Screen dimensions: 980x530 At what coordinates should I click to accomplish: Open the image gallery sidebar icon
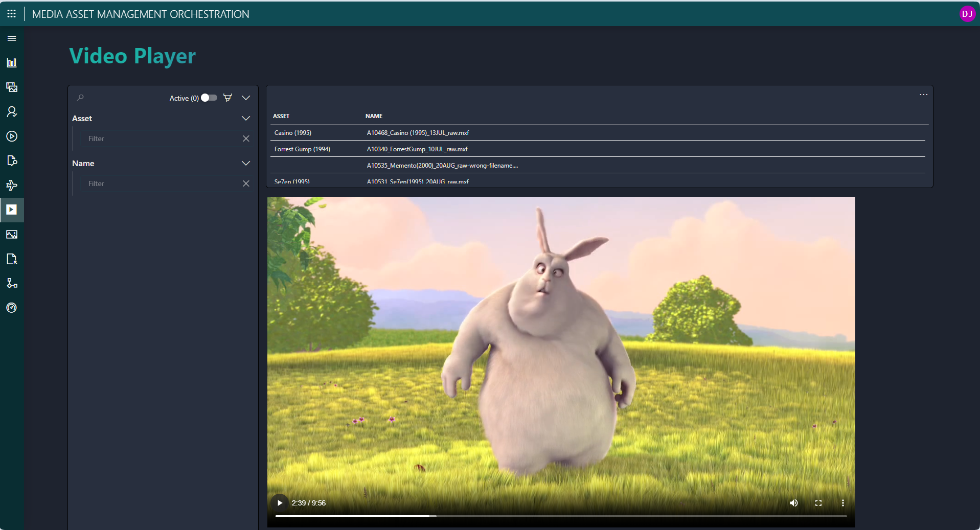(12, 87)
